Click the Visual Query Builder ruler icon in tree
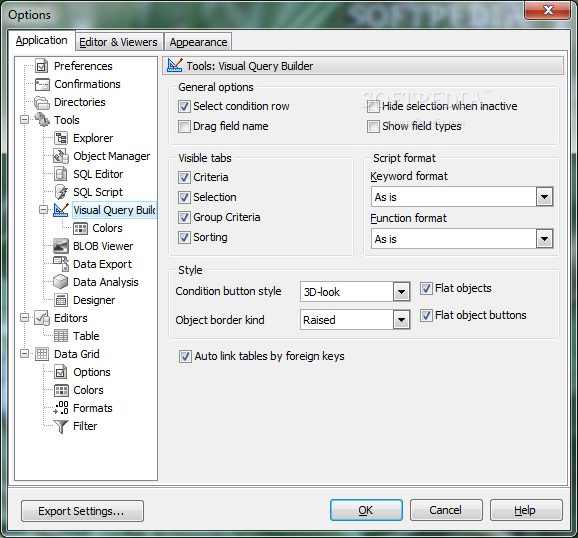Screen dimensions: 578x538 [x=61, y=210]
